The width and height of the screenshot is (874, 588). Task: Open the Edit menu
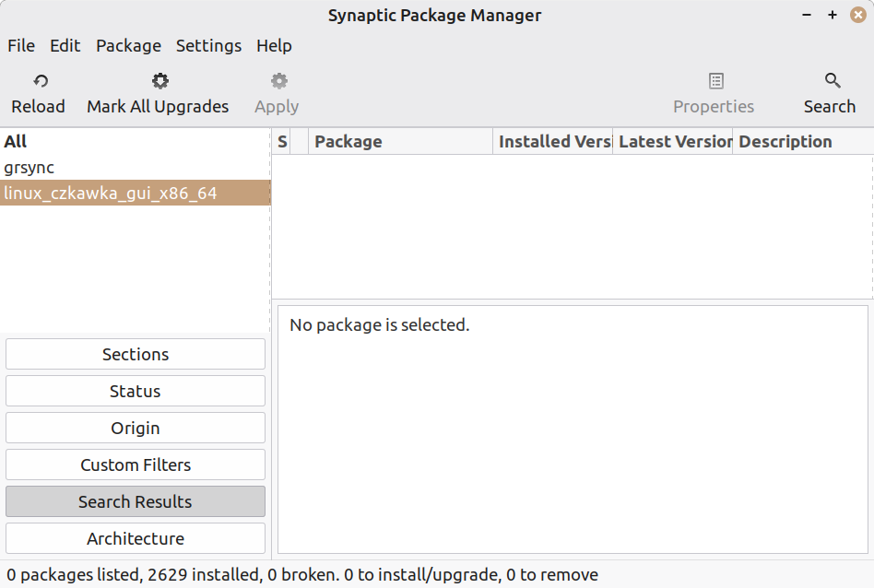click(x=65, y=45)
